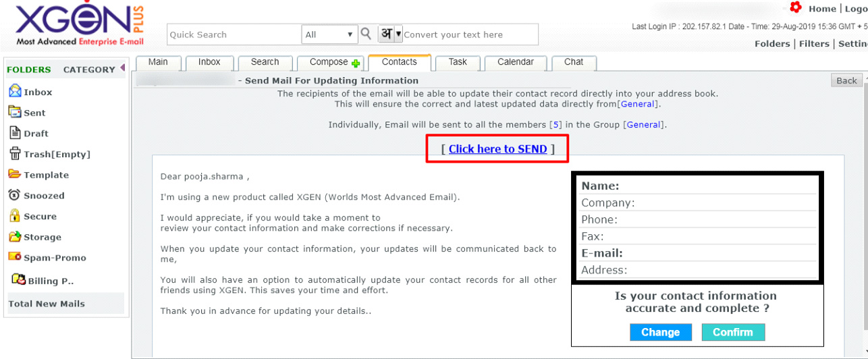Click the Billing P.. folder icon
This screenshot has height=359, width=868.
click(19, 279)
